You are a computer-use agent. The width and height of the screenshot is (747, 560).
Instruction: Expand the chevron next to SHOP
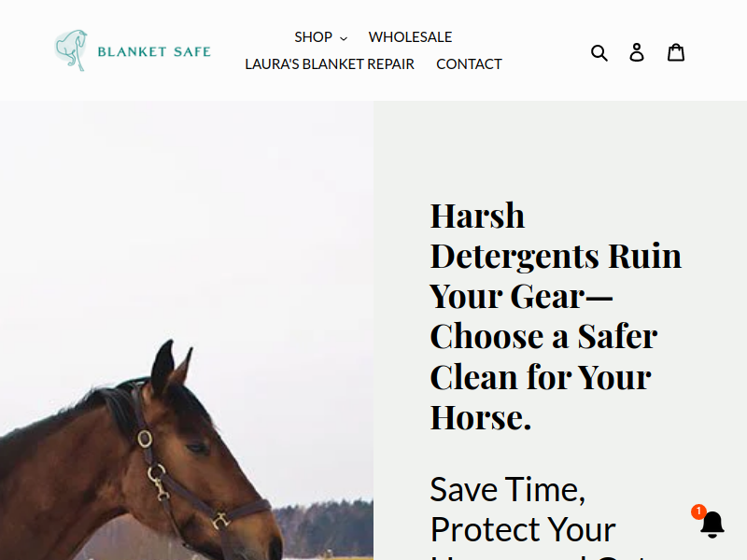point(344,38)
